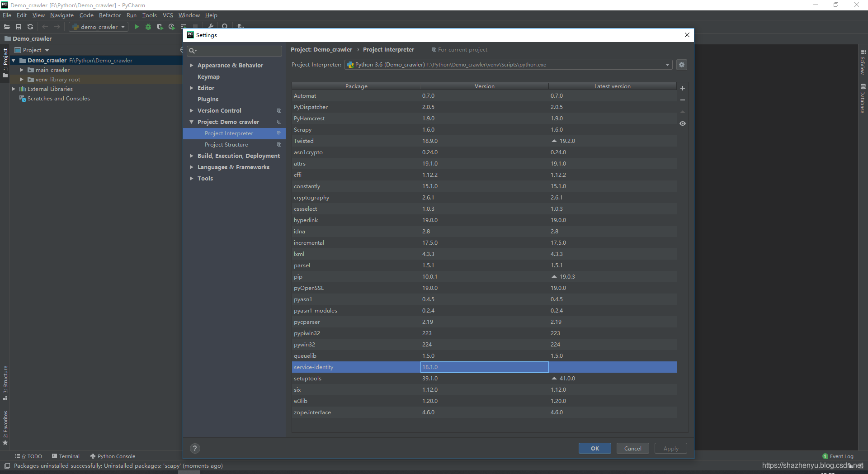This screenshot has width=868, height=474.
Task: Select the Twisted package row
Action: [x=484, y=141]
